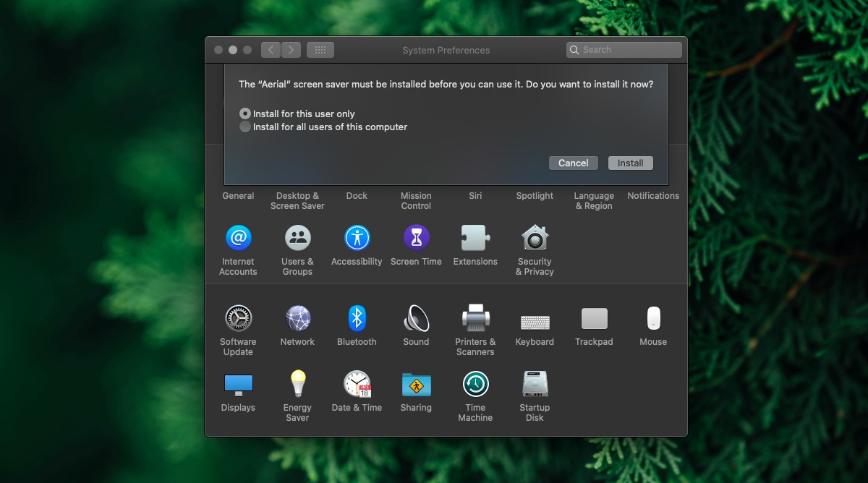Click the Dock label
This screenshot has width=868, height=483.
[x=357, y=196]
